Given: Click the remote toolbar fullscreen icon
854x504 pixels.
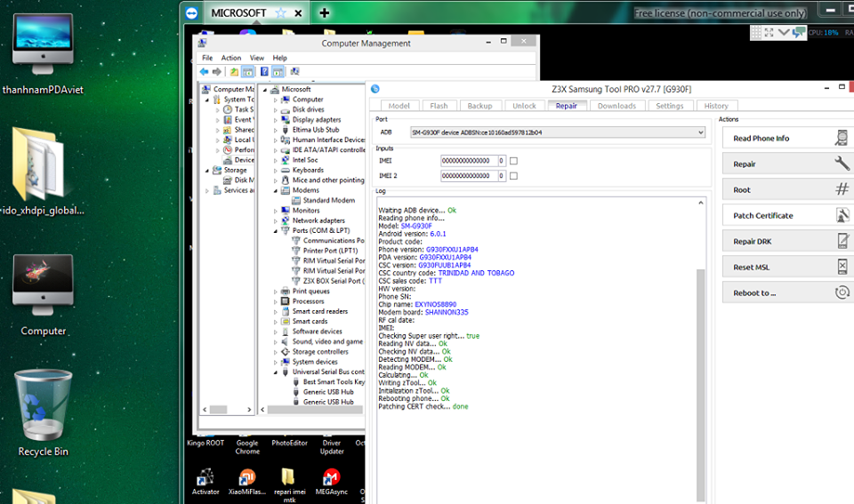Looking at the screenshot, I should point(769,33).
